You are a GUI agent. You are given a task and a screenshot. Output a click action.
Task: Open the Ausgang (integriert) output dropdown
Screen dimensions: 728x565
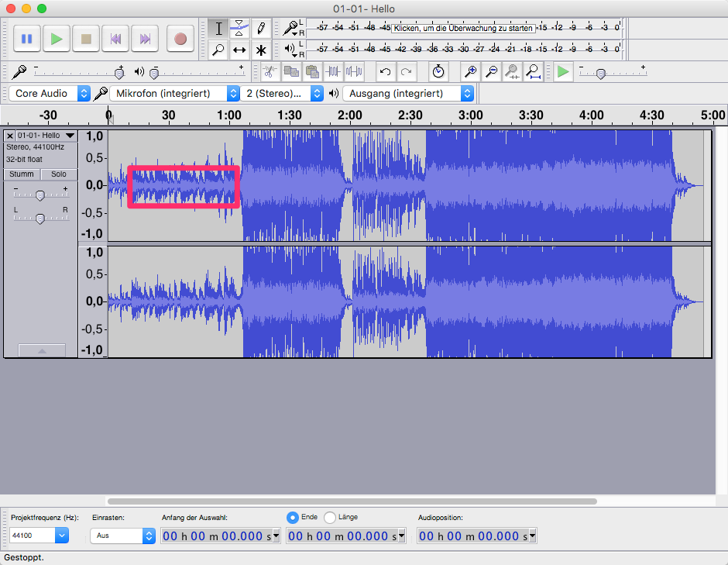(408, 94)
